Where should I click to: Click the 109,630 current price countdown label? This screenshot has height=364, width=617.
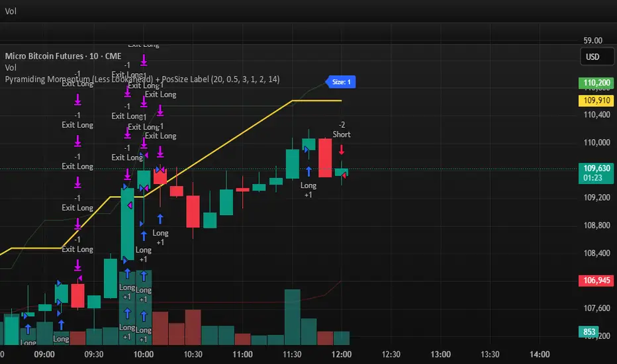[x=596, y=173]
